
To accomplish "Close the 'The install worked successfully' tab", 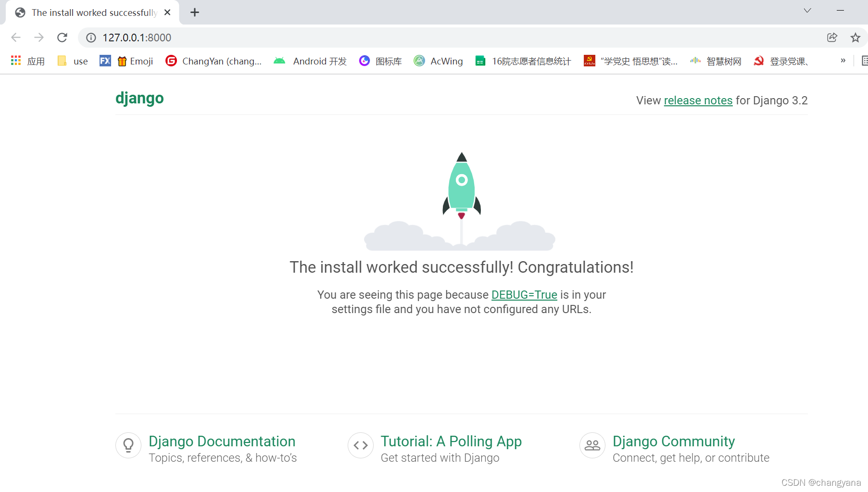I will click(x=167, y=13).
